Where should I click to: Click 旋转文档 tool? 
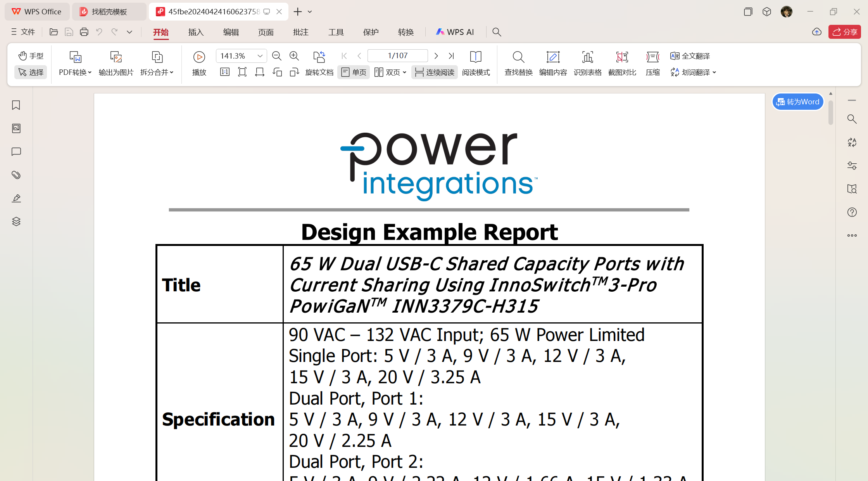pos(319,64)
